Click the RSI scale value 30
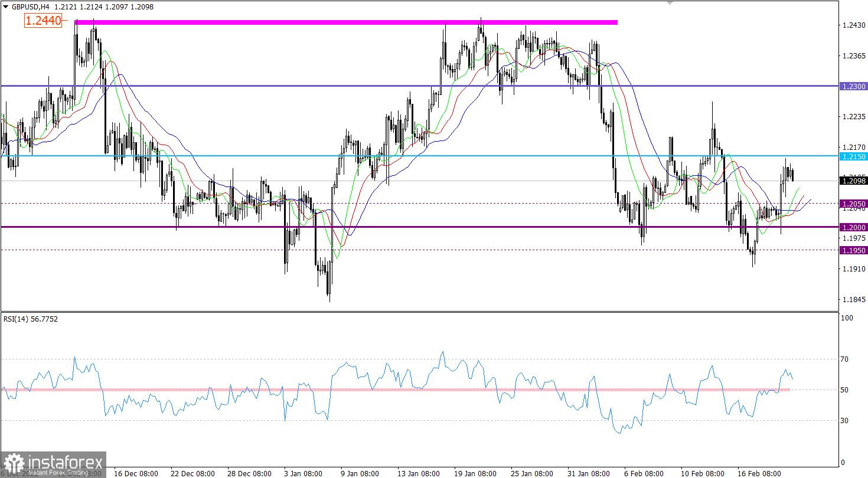 pyautogui.click(x=845, y=420)
